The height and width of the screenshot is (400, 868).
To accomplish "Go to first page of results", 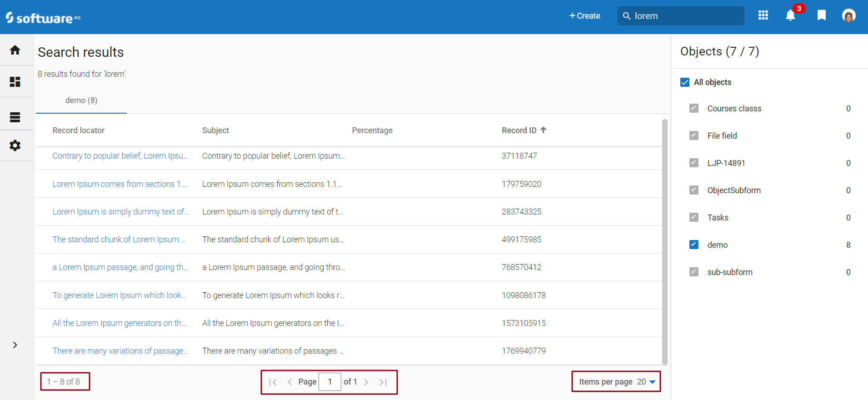I will (273, 382).
